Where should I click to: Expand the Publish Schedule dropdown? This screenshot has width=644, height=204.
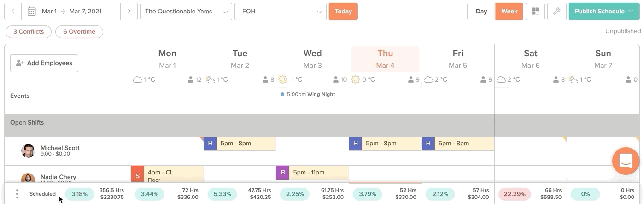click(604, 12)
